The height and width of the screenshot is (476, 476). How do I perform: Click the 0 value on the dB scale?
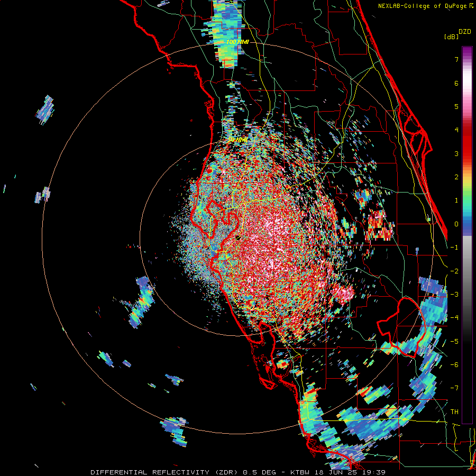pyautogui.click(x=456, y=224)
